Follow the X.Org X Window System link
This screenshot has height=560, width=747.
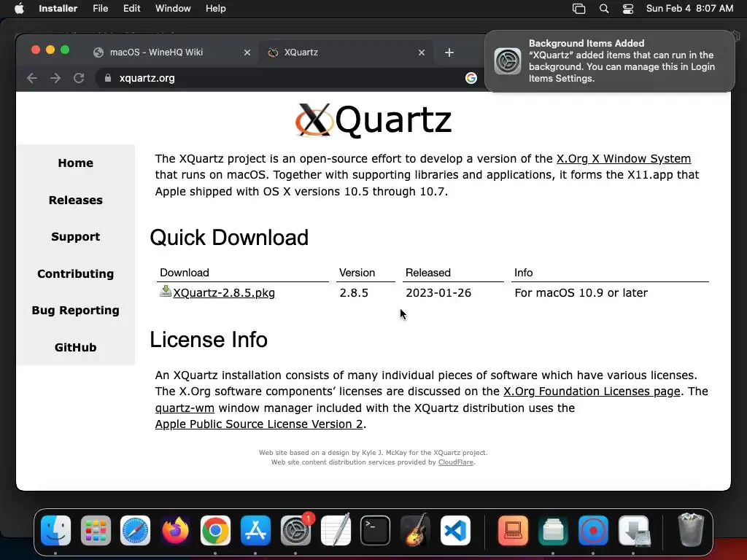coord(624,158)
